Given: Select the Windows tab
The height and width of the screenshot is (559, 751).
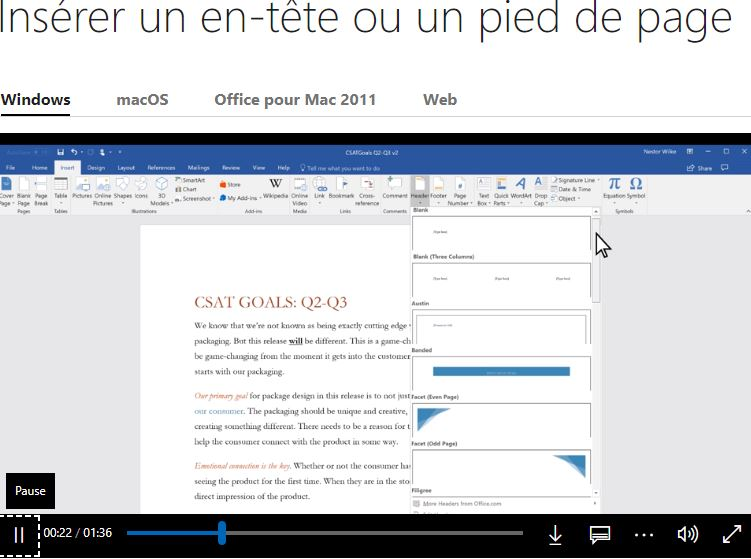Looking at the screenshot, I should pos(35,100).
